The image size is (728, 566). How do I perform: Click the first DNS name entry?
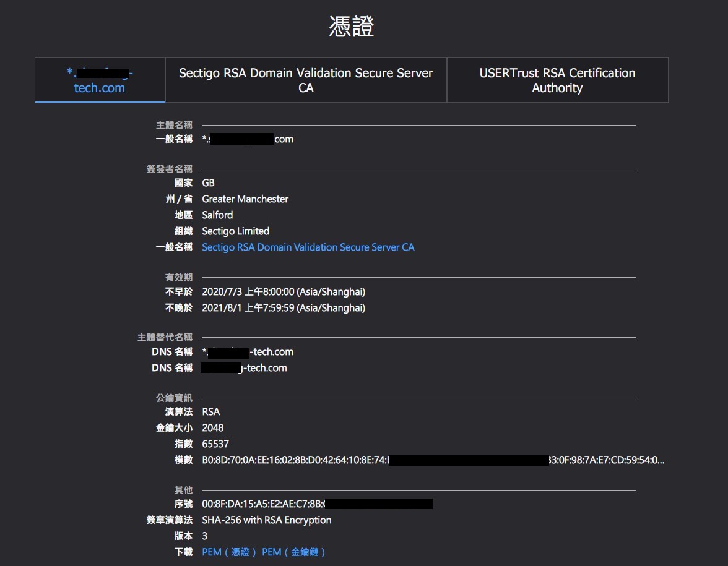pyautogui.click(x=248, y=352)
